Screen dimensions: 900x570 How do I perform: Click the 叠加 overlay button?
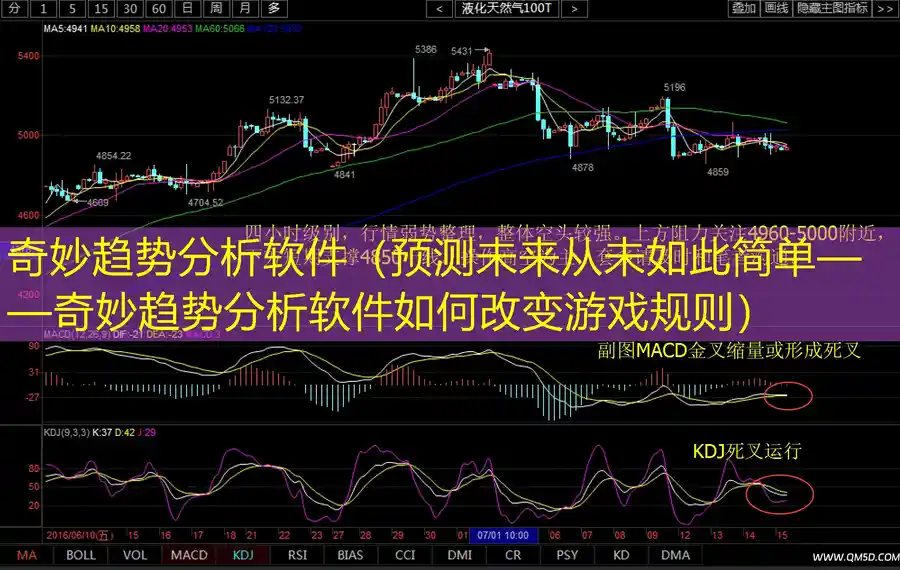pyautogui.click(x=743, y=8)
